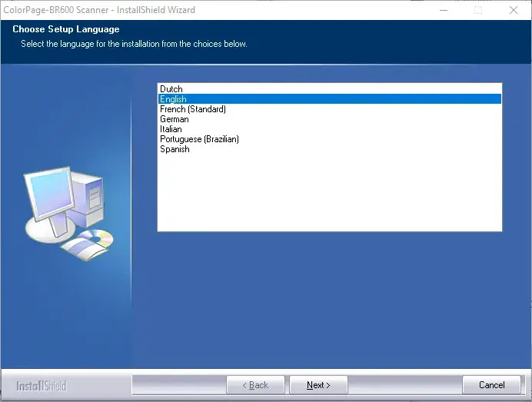Click the Choose Setup Language heading
This screenshot has height=402, width=532.
[x=66, y=29]
